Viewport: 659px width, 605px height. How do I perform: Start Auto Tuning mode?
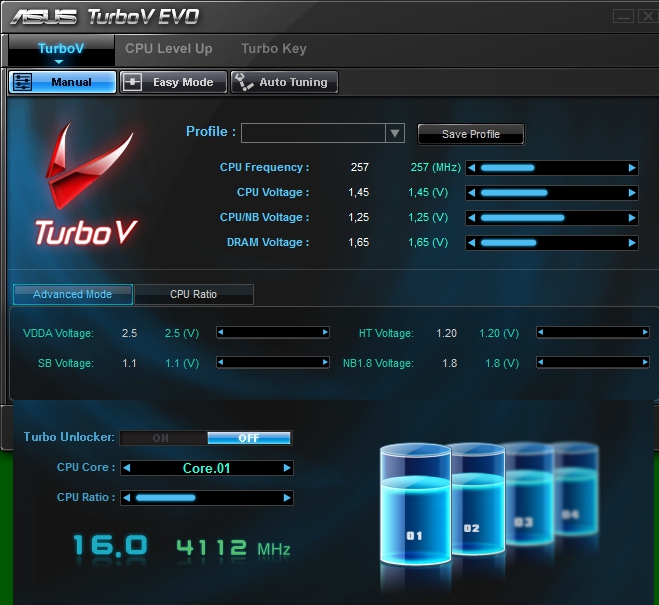[285, 82]
